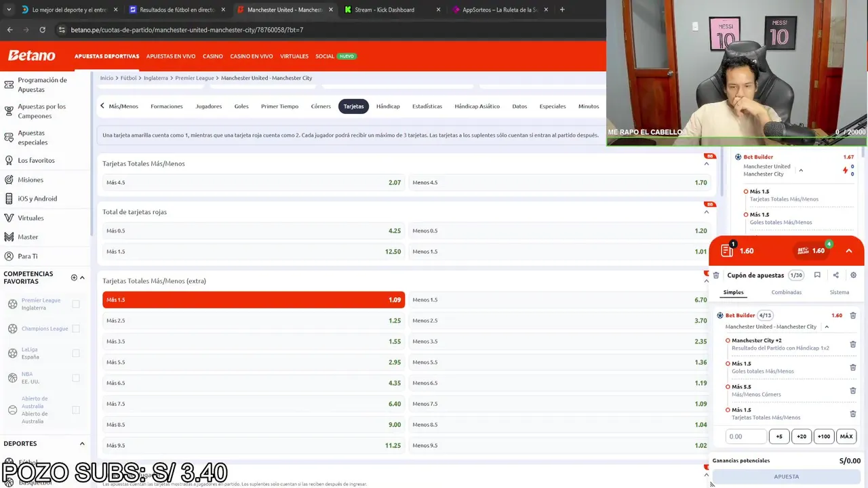Viewport: 868px width, 488px height.
Task: Open Apuestas en Vivo menu
Action: click(171, 56)
